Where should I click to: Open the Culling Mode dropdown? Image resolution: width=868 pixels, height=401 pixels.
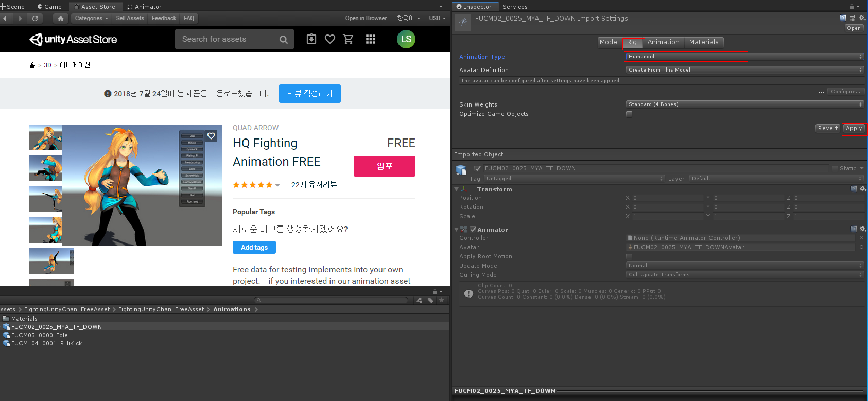pos(745,275)
